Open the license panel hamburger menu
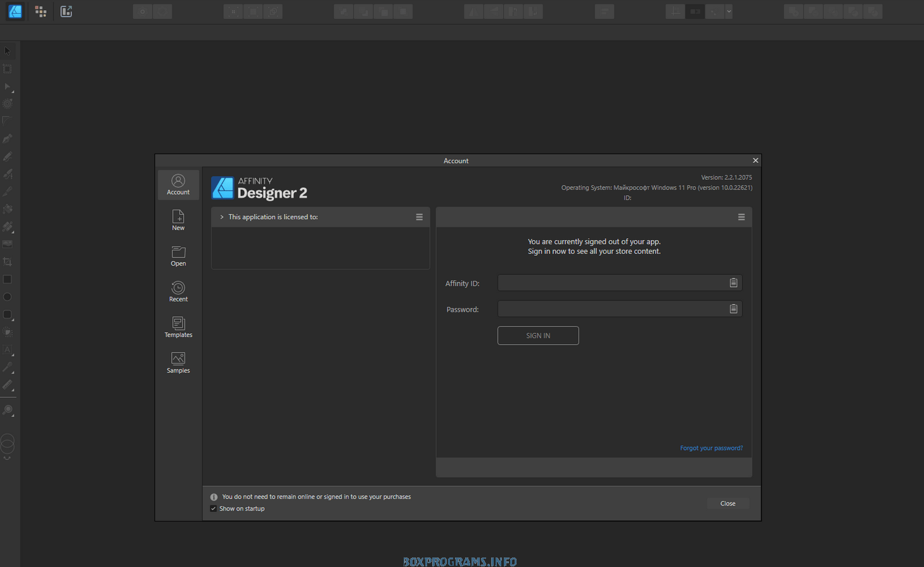 point(419,217)
